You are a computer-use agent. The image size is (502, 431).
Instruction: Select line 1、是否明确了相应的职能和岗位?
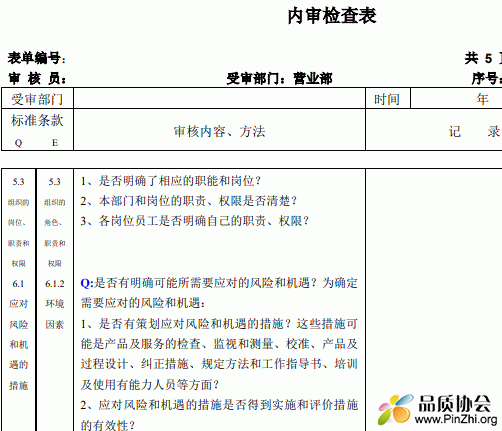[x=171, y=181]
